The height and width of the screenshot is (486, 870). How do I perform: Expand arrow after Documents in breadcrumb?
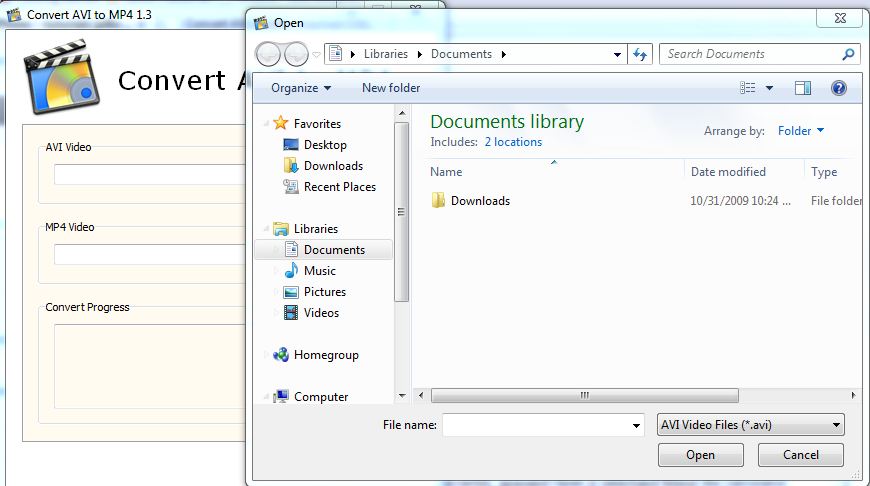point(503,54)
